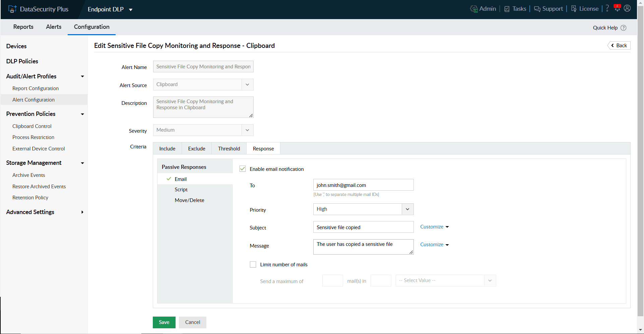Open the Support chat icon
Viewport: 644px width, 334px height.
tap(537, 9)
